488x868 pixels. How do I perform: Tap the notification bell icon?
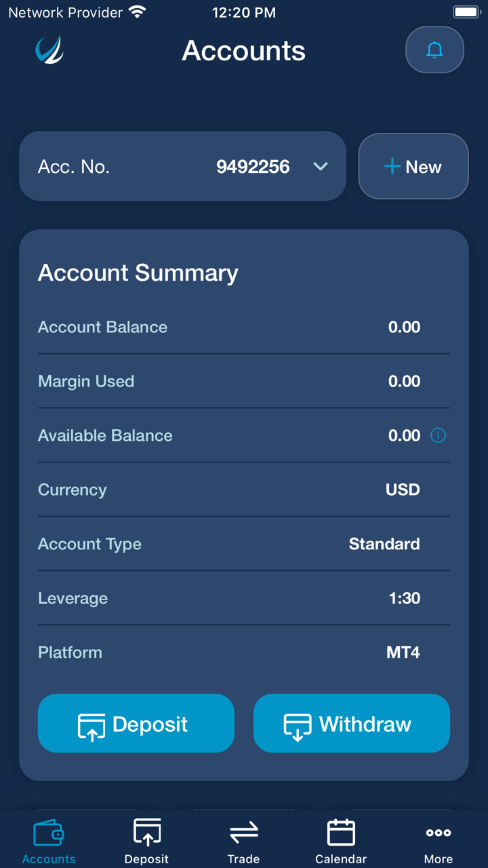[x=434, y=50]
